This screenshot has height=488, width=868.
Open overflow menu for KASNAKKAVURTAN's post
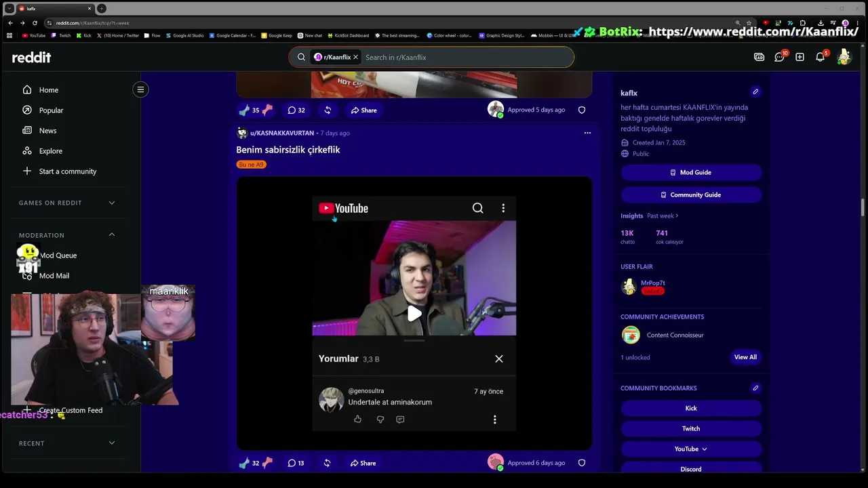587,133
